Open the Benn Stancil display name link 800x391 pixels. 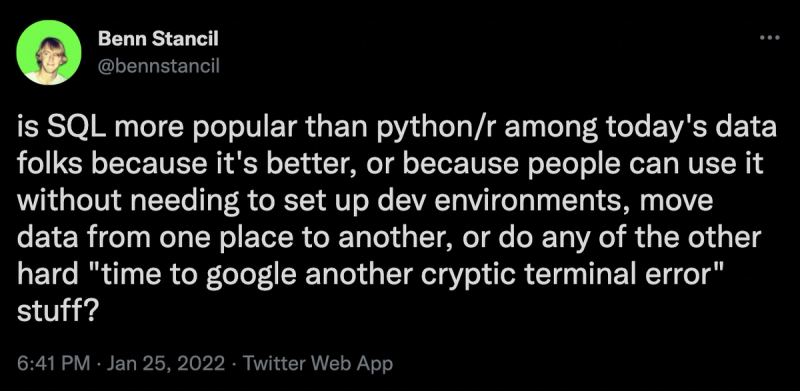[158, 39]
